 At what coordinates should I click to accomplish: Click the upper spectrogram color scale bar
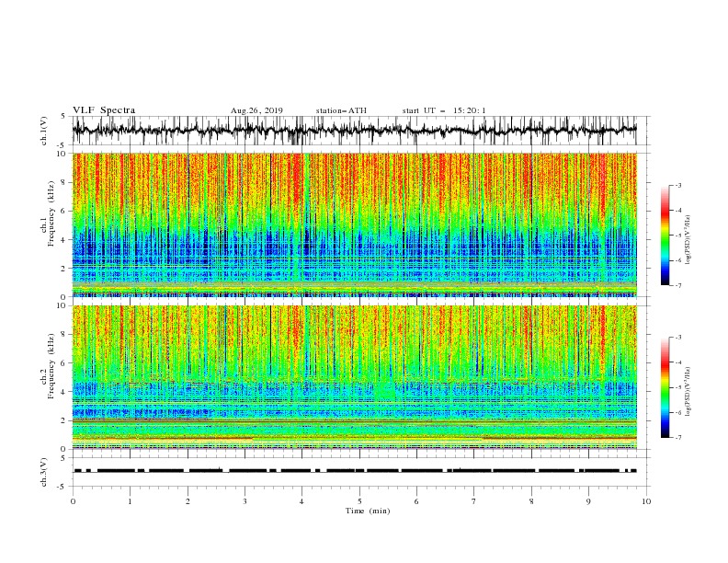[x=665, y=235]
